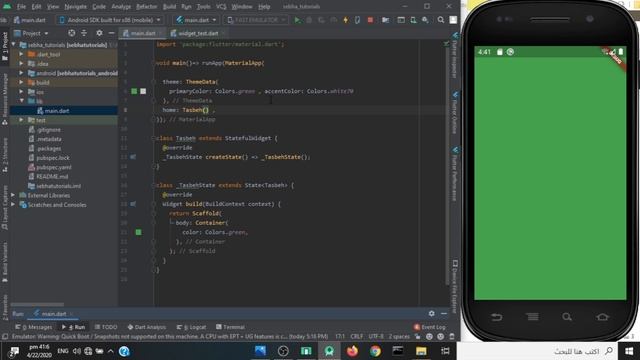Image resolution: width=640 pixels, height=360 pixels.
Task: Open the Project panel settings gear
Action: pyautogui.click(x=99, y=33)
